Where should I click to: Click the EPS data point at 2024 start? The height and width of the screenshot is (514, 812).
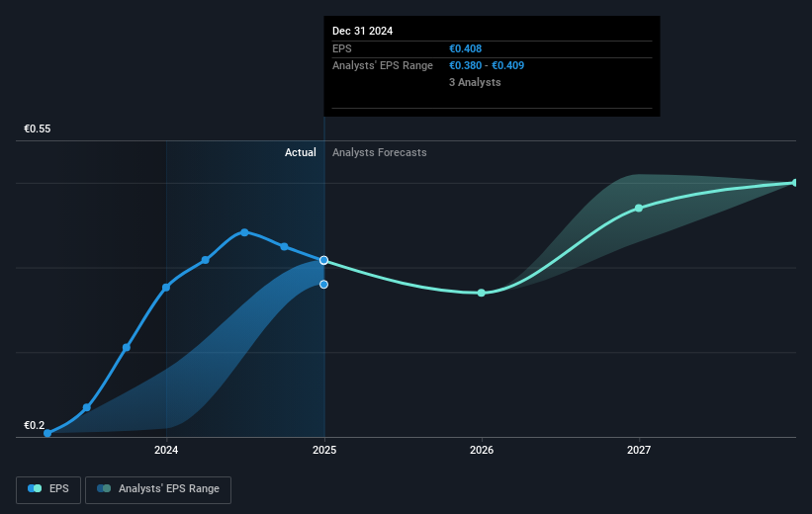tap(166, 288)
